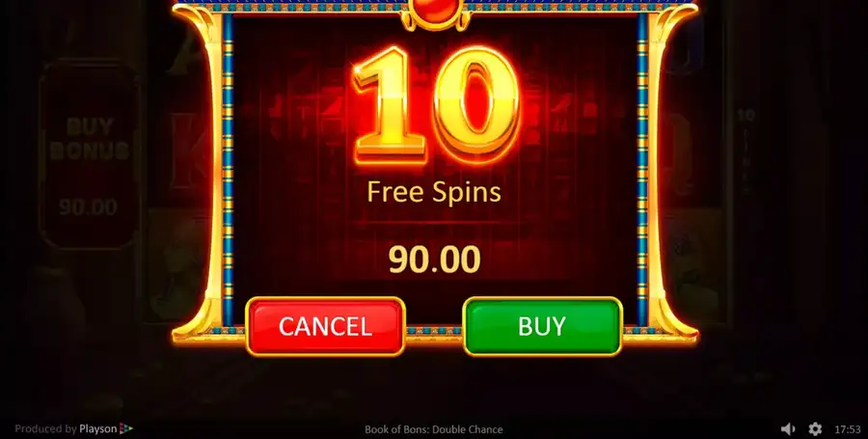Viewport: 868px width, 439px height.
Task: Click the 17:53 clock display
Action: [x=847, y=429]
